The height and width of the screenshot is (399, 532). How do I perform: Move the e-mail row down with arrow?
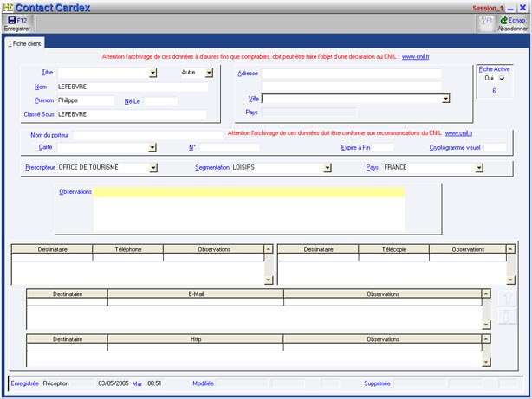(508, 317)
